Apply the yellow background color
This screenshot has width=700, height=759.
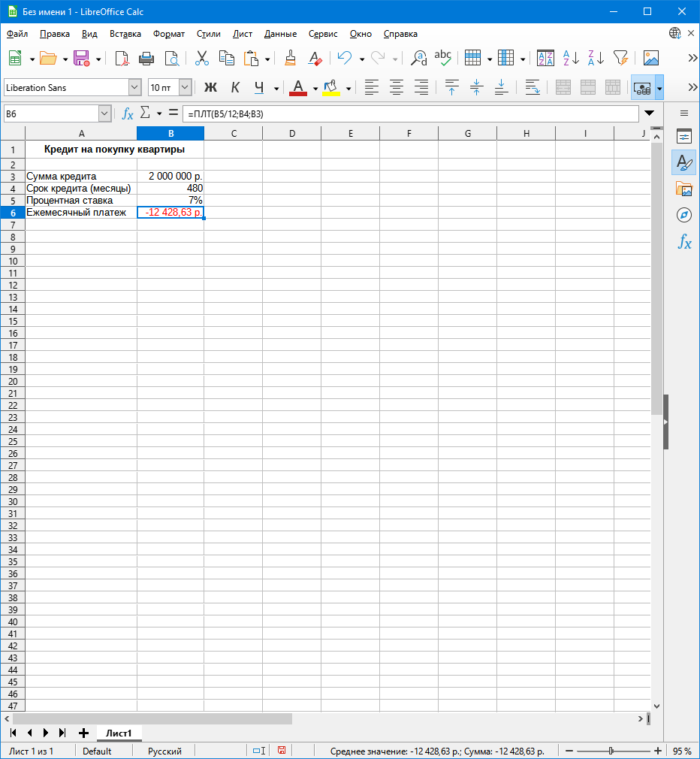coord(331,88)
